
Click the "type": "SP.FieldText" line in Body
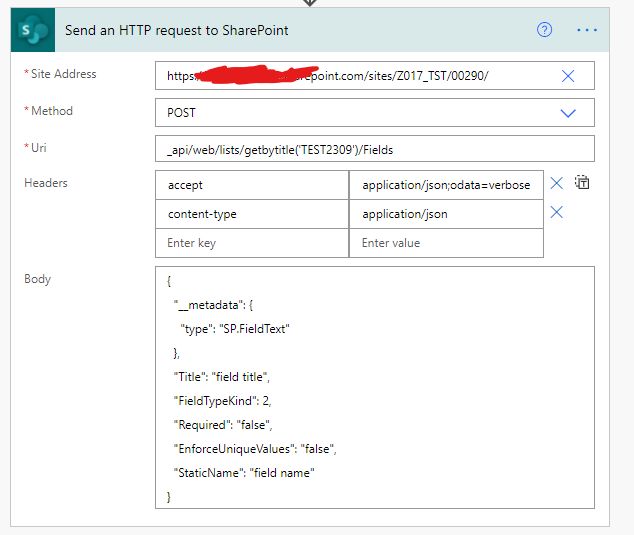click(x=235, y=329)
